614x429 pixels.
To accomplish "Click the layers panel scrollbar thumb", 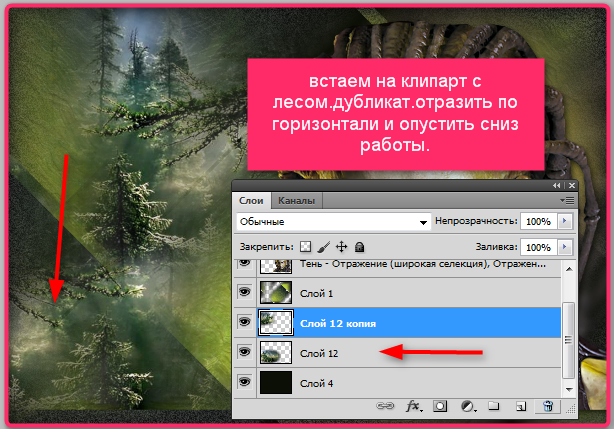I will [569, 340].
